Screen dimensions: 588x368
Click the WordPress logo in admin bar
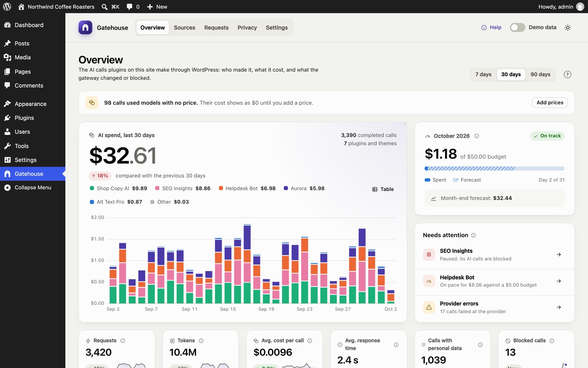[7, 7]
